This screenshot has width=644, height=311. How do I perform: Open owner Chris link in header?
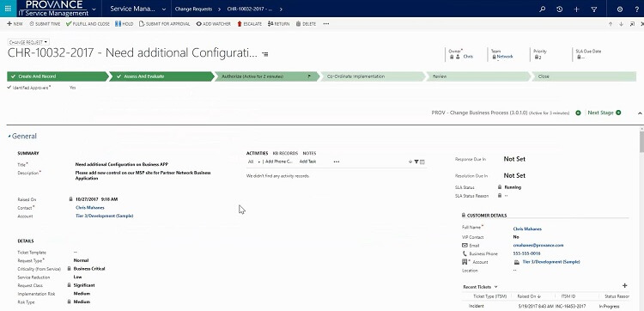[468, 57]
